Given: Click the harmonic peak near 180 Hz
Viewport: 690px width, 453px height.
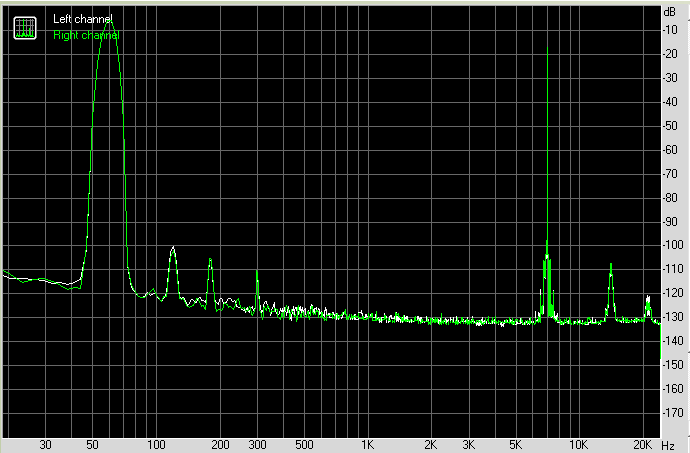Looking at the screenshot, I should pos(210,260).
